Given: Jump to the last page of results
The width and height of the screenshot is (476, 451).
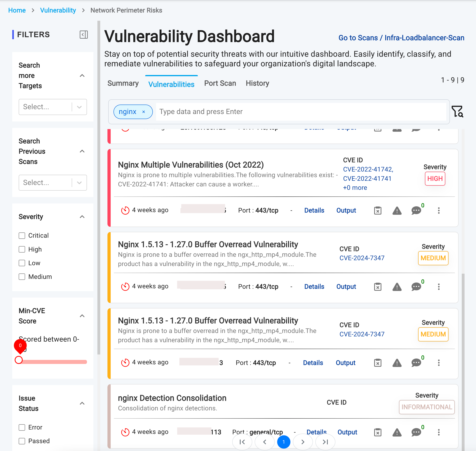Looking at the screenshot, I should point(325,442).
